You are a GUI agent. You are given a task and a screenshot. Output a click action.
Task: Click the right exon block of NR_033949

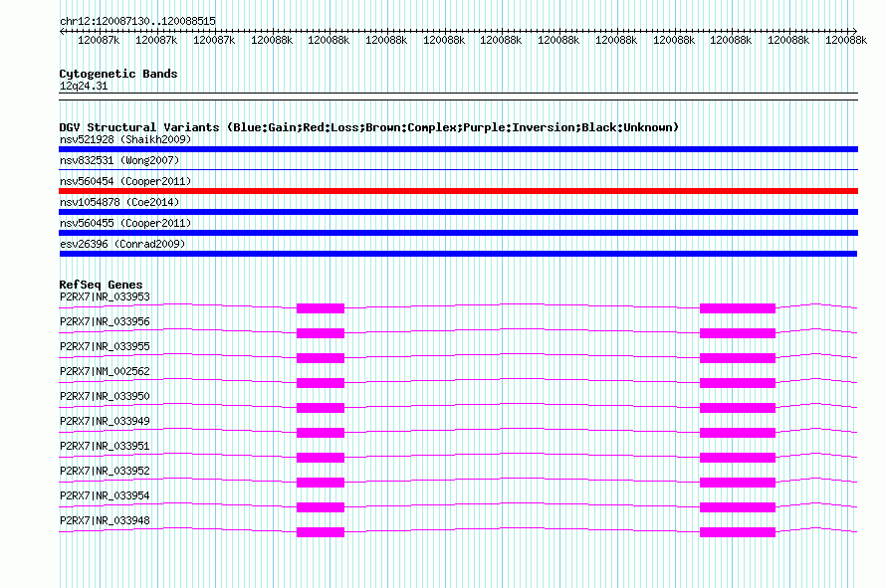(738, 433)
